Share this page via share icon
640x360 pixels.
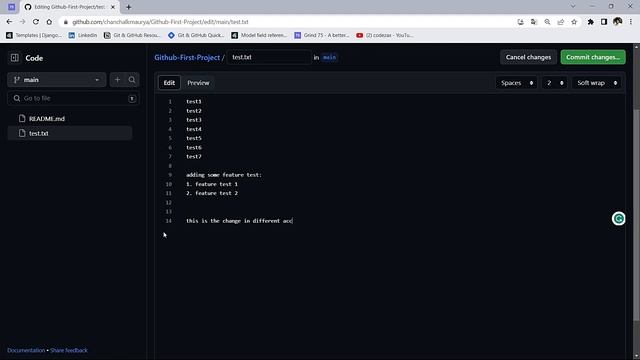561,22
